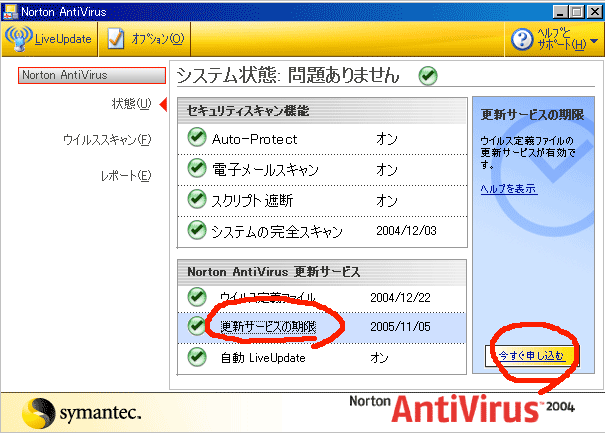
Task: Click the 電子メールスキャン オン status
Action: [387, 170]
